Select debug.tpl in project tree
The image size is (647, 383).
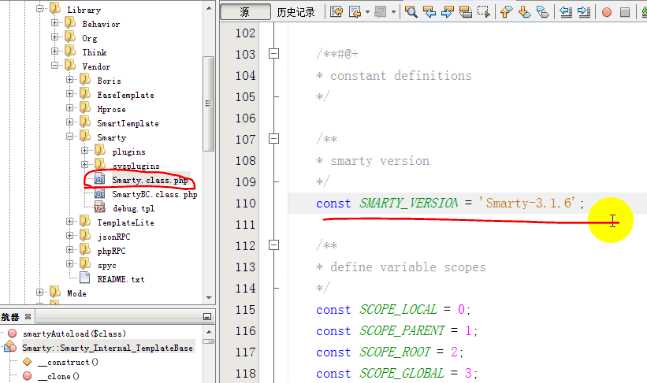point(133,208)
